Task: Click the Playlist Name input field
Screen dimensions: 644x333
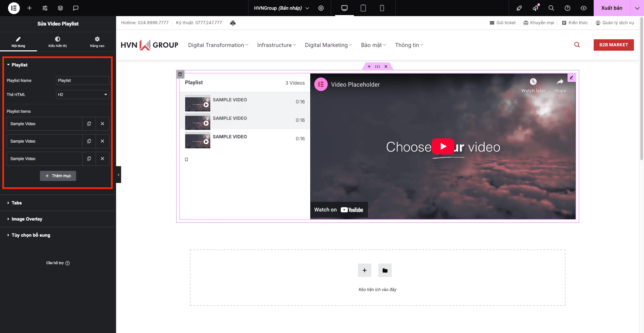Action: pyautogui.click(x=82, y=81)
